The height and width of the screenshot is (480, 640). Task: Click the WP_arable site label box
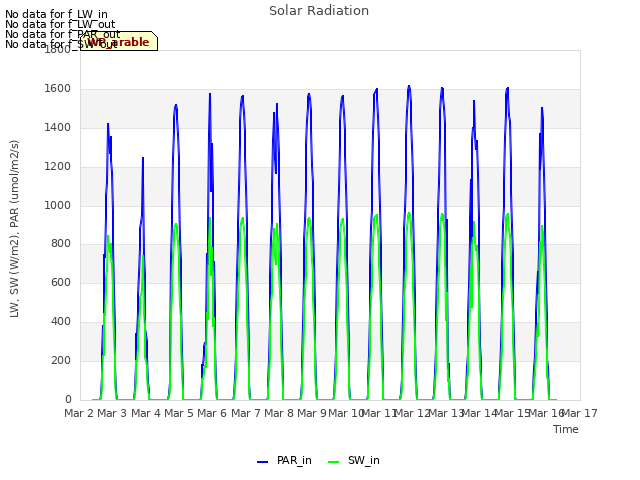pyautogui.click(x=119, y=41)
